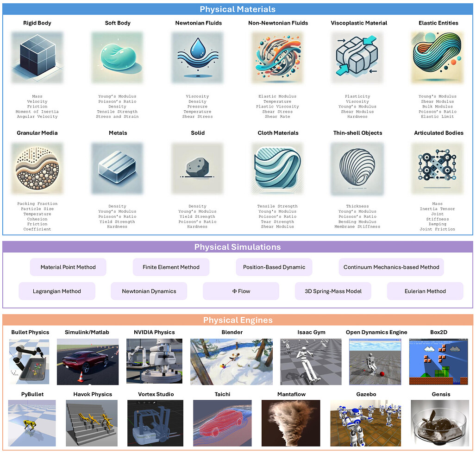Click the Lagrangian Method button
The width and height of the screenshot is (476, 454).
point(57,291)
